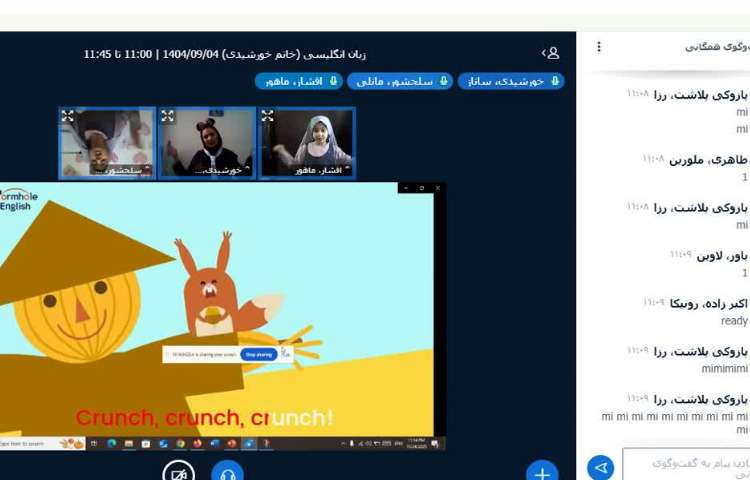
Task: Click Microsoft Edge icon in shared taskbar
Action: coord(112,444)
